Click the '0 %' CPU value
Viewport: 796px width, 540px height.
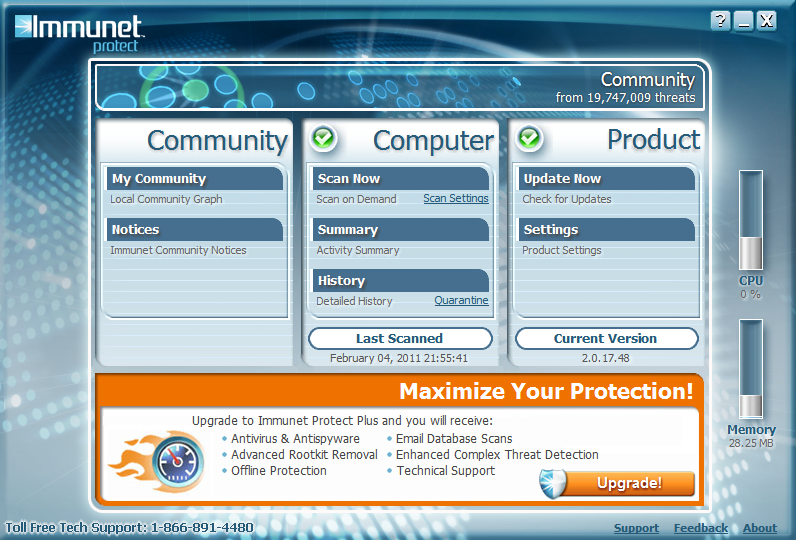pos(750,294)
